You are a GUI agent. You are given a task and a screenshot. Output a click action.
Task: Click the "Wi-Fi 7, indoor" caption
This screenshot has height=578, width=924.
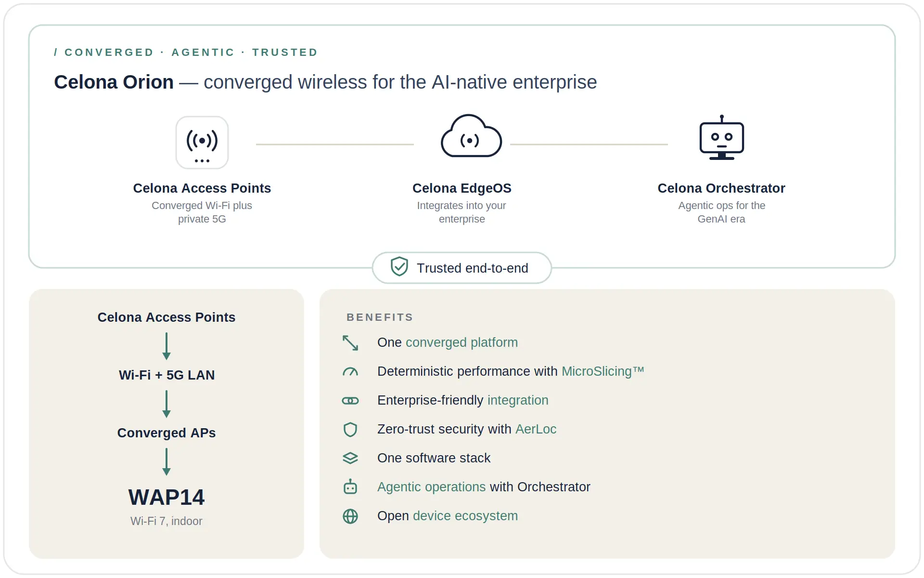pyautogui.click(x=167, y=521)
